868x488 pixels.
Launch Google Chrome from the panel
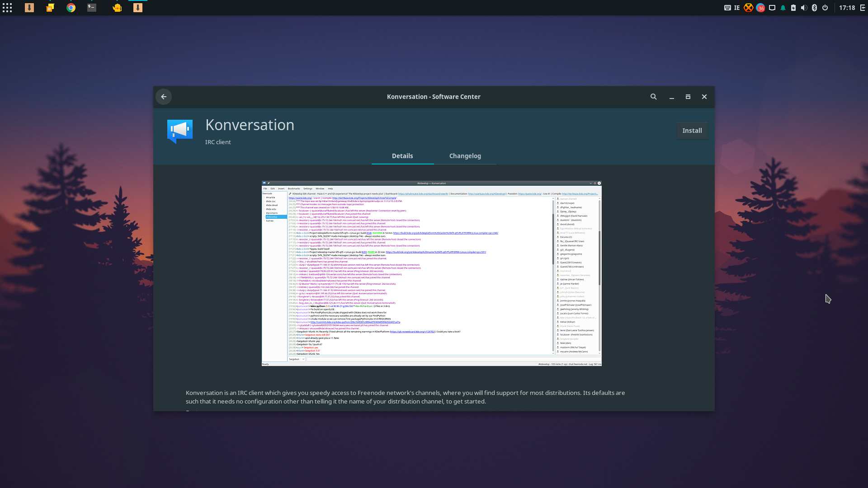(x=71, y=8)
